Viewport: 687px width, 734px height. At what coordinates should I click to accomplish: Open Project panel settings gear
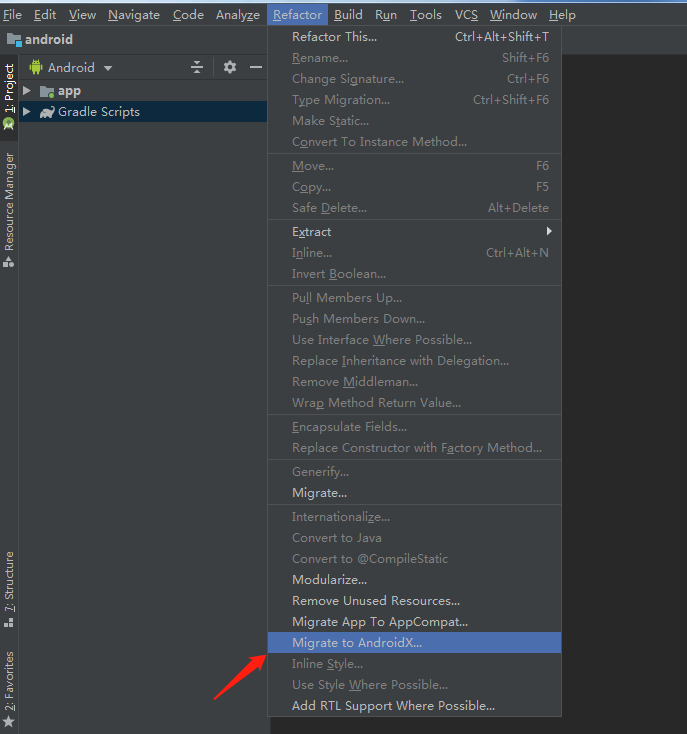230,67
